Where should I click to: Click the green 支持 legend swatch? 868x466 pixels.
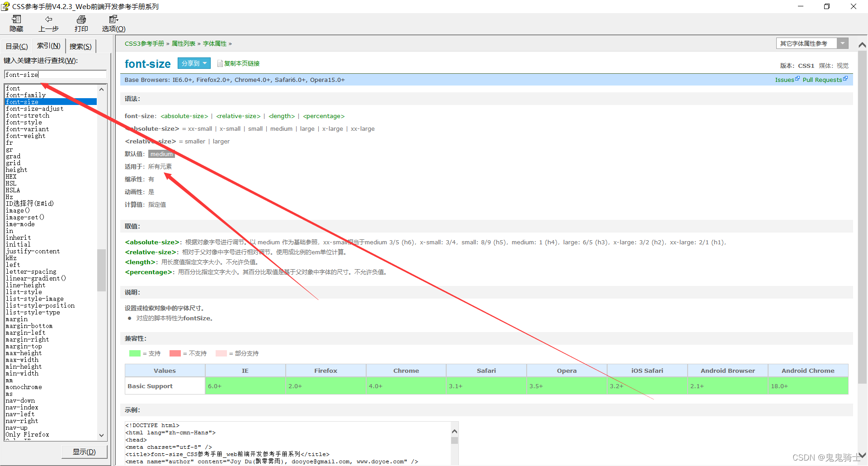(x=135, y=353)
